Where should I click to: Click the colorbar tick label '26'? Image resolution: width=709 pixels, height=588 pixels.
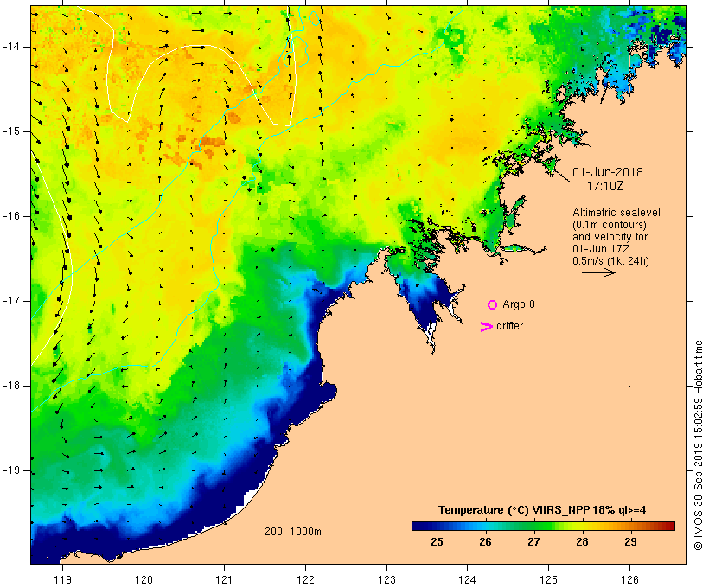click(485, 542)
